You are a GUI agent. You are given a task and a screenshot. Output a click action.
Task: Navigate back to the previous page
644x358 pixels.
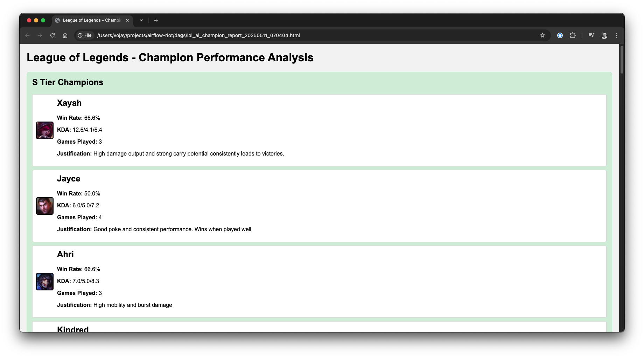pyautogui.click(x=27, y=35)
